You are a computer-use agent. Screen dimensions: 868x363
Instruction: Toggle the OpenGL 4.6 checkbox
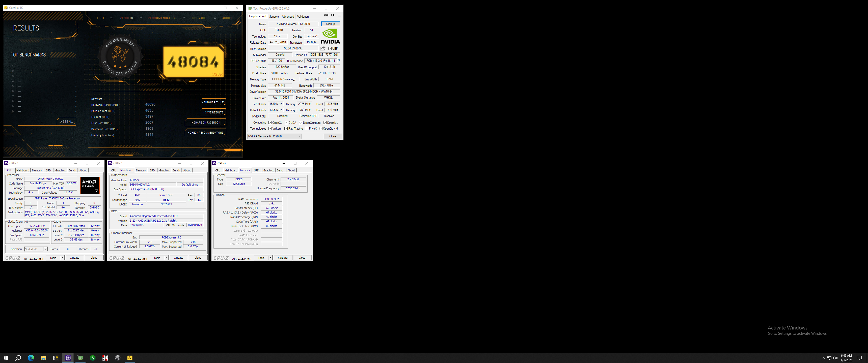[321, 129]
